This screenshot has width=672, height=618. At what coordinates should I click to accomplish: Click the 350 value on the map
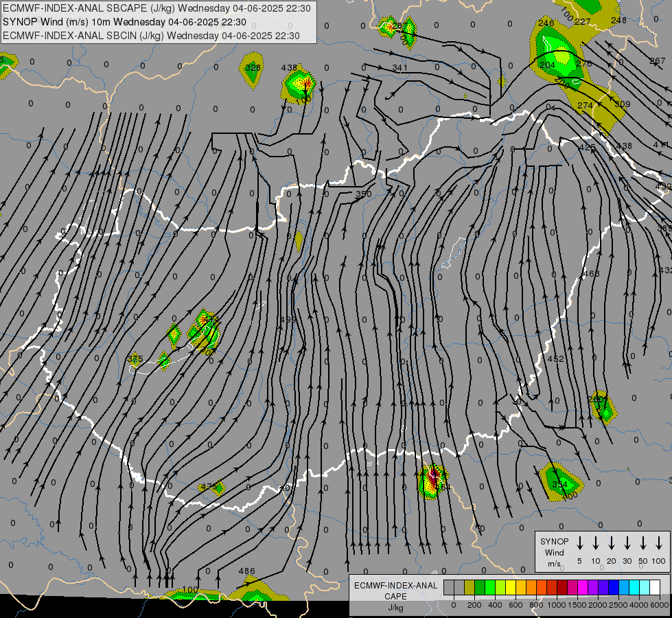point(364,194)
